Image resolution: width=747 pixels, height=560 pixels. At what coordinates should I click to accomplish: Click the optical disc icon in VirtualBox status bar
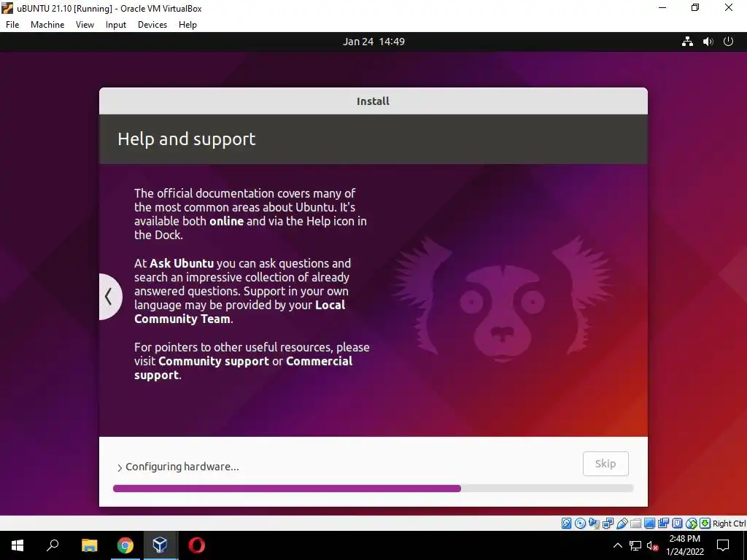(x=580, y=524)
